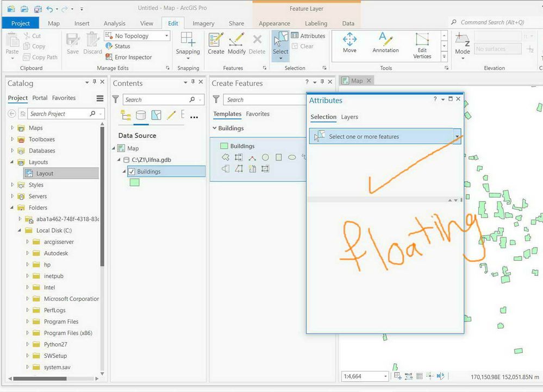
Task: Click the filter icon in Create Features
Action: [x=216, y=100]
